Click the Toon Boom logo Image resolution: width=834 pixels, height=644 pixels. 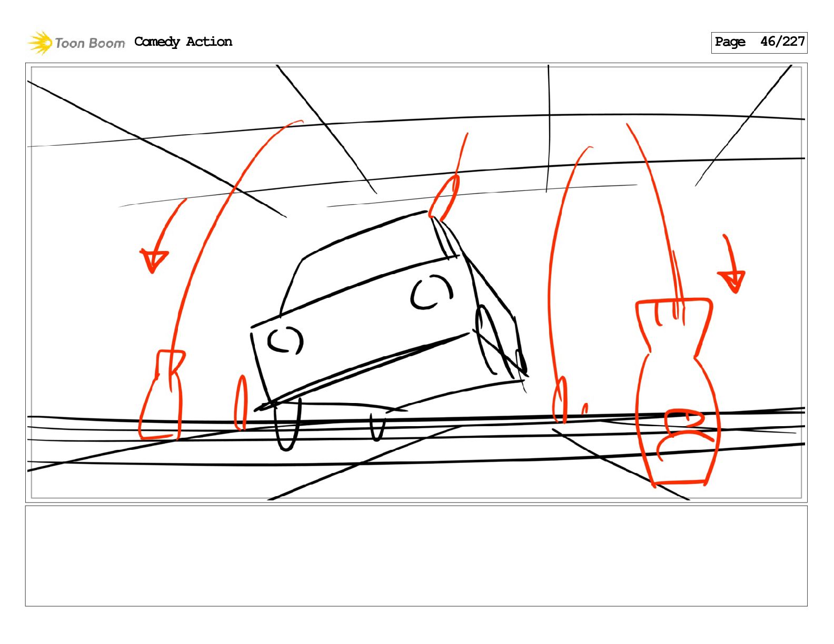(x=76, y=43)
